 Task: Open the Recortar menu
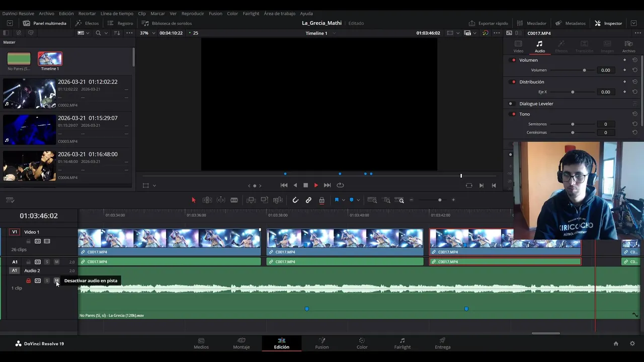click(x=87, y=14)
